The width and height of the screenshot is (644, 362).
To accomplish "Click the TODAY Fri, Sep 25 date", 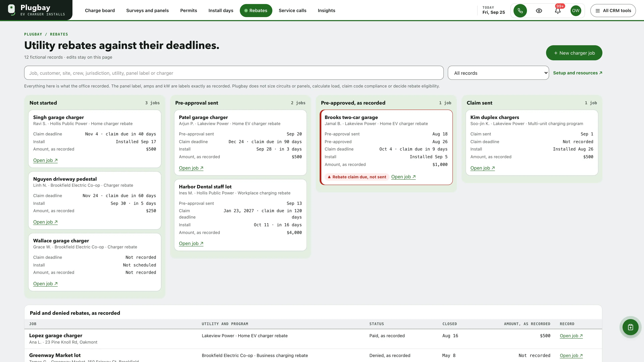I will click(x=494, y=10).
